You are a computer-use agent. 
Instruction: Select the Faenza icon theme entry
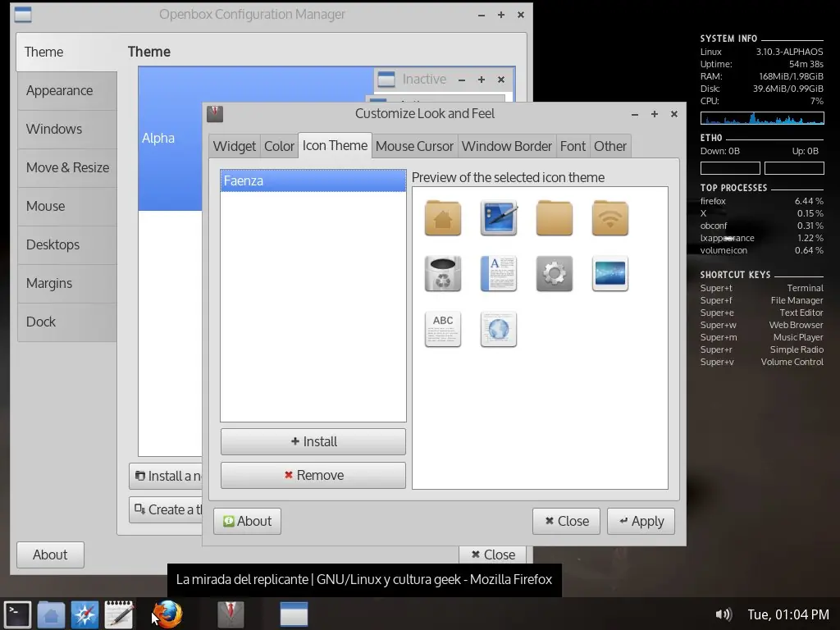(x=313, y=180)
